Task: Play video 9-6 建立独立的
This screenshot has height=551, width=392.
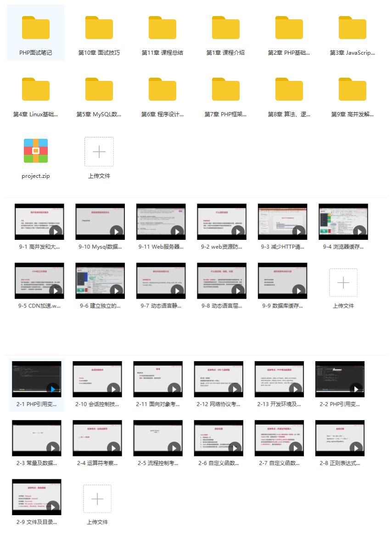Action: point(100,281)
